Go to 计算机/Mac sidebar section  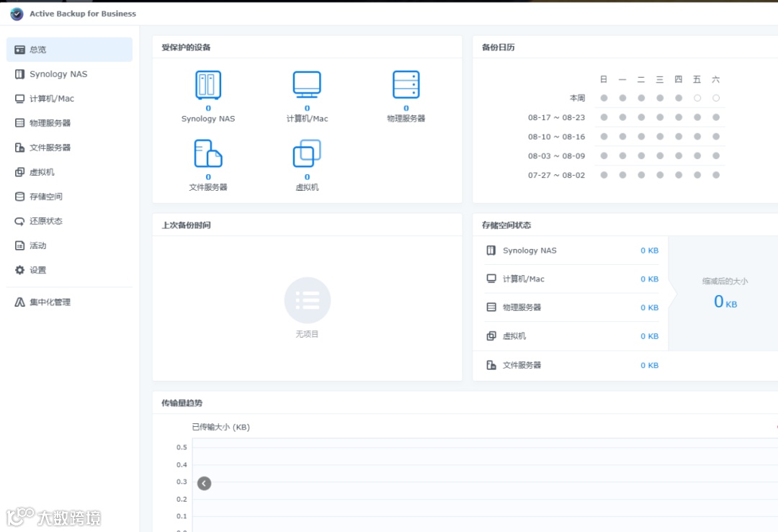(x=69, y=99)
